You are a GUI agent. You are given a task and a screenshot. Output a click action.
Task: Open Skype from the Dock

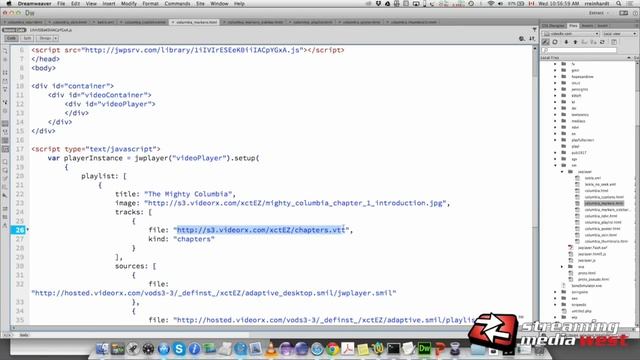[179, 349]
